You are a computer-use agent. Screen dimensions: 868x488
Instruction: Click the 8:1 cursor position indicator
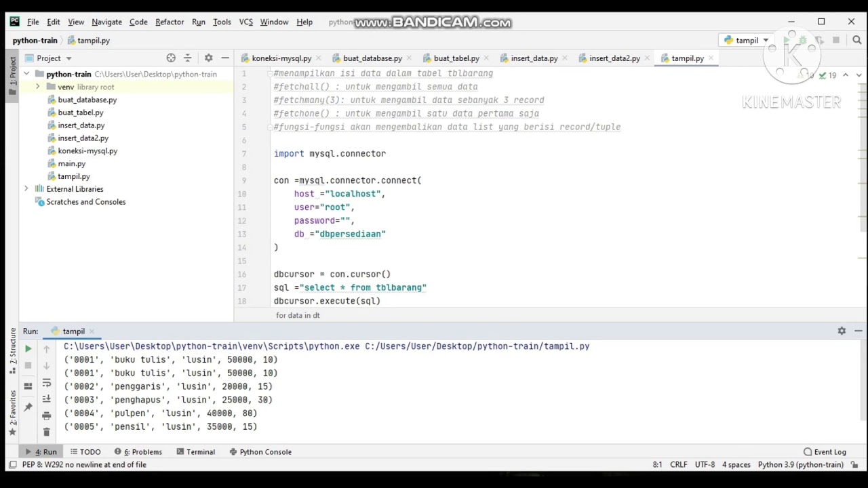657,465
